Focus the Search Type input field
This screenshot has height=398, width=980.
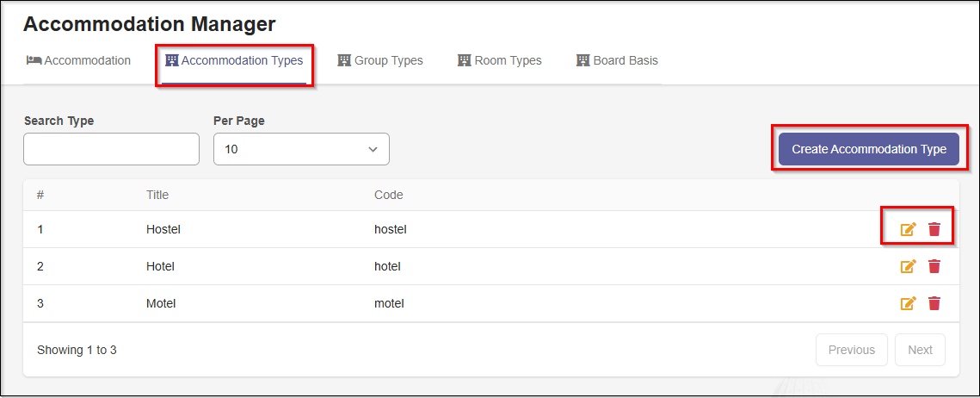point(111,149)
